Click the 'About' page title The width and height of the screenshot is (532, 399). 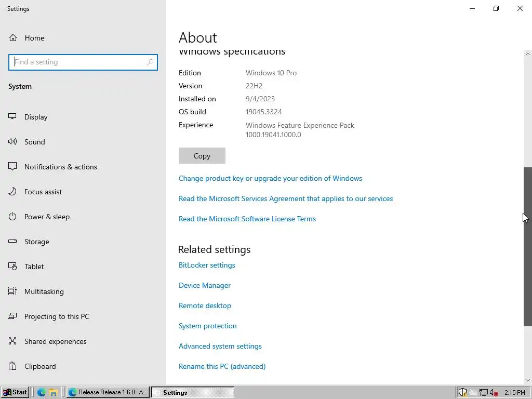198,37
